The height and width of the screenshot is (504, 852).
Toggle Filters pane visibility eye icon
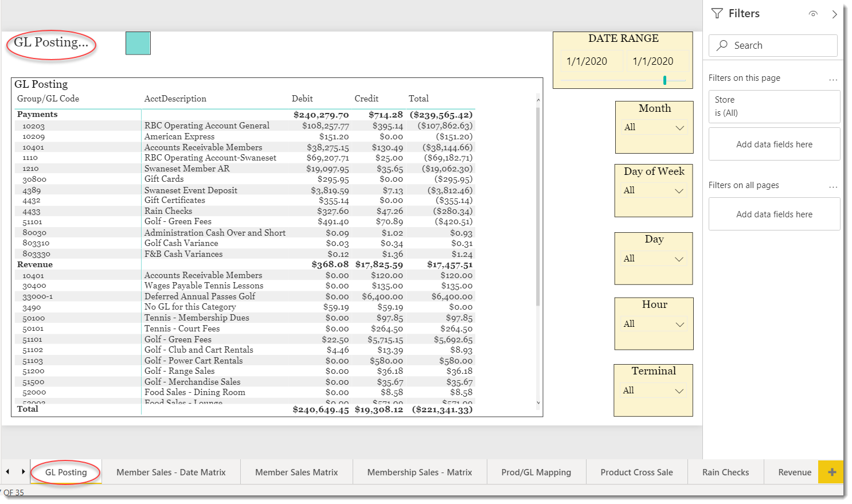[x=813, y=14]
